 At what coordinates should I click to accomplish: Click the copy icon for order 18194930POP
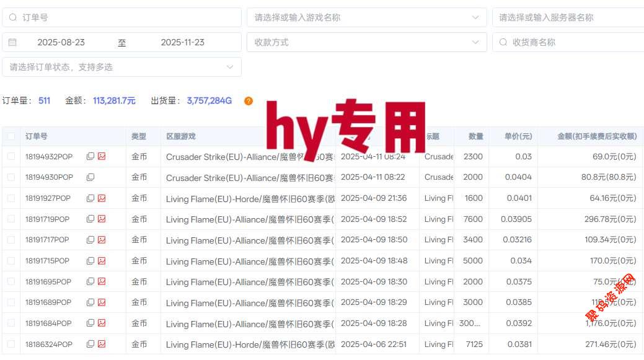90,177
